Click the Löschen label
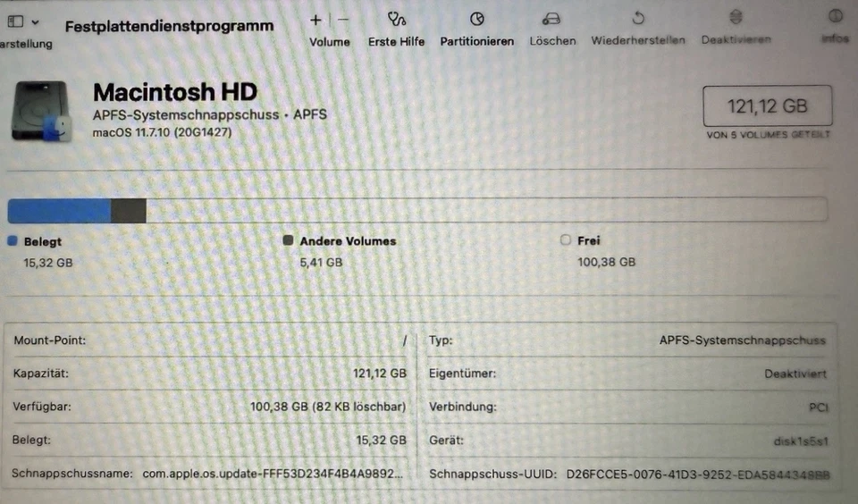 552,41
